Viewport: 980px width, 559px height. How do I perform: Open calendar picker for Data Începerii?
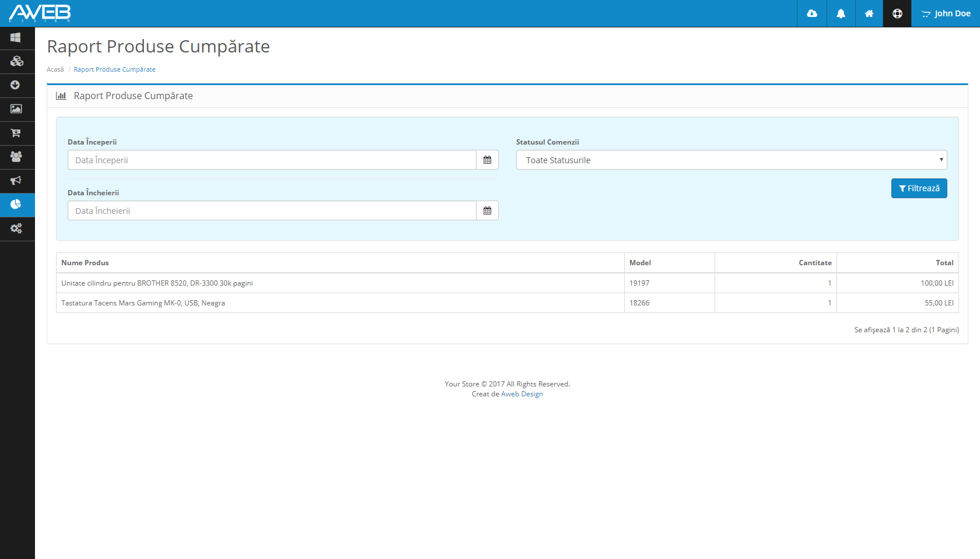pos(487,160)
